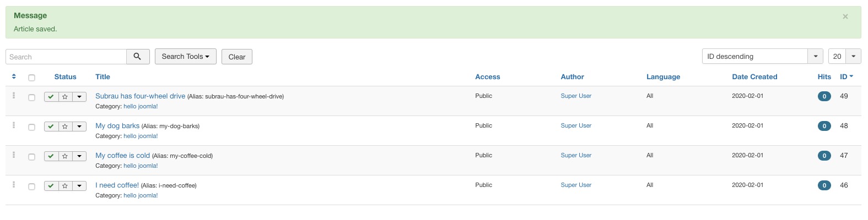868x220 pixels.
Task: Toggle featured star for My dog barks
Action: pyautogui.click(x=65, y=127)
